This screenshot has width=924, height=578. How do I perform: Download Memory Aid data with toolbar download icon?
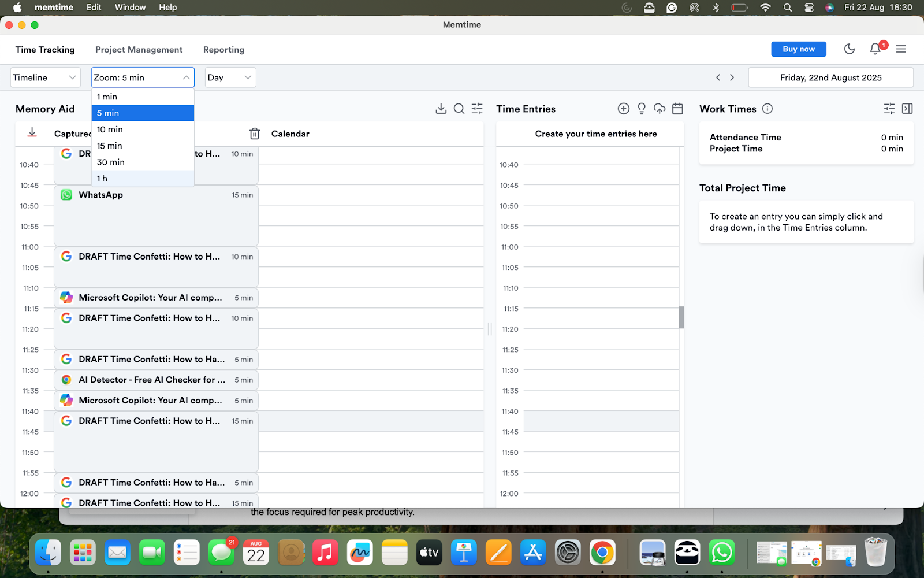(x=441, y=109)
